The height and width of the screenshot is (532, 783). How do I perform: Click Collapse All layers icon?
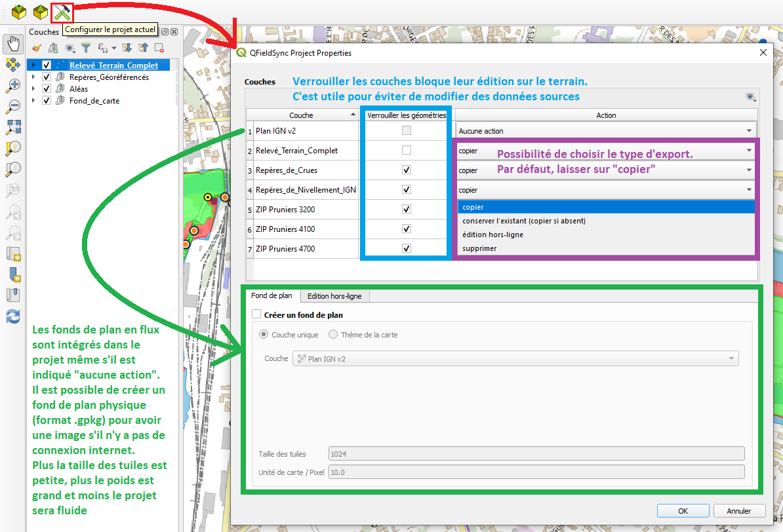pos(144,48)
